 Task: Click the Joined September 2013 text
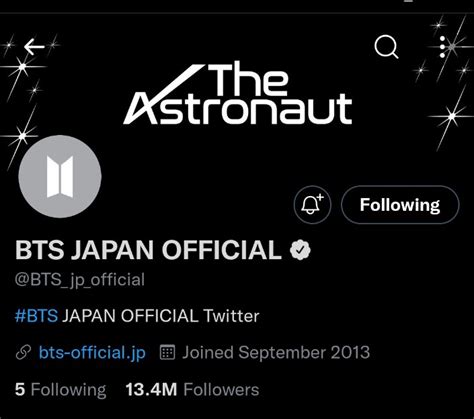click(x=276, y=352)
